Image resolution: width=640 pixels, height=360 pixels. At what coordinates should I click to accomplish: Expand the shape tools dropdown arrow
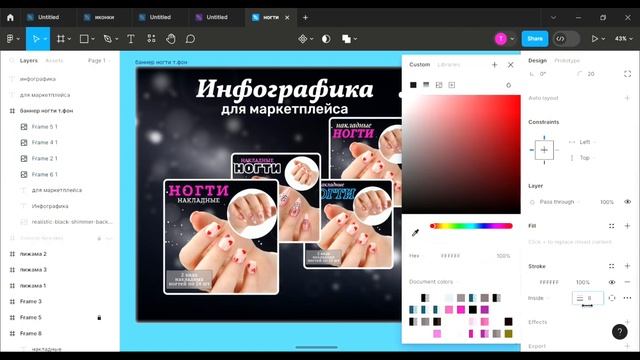(x=93, y=39)
